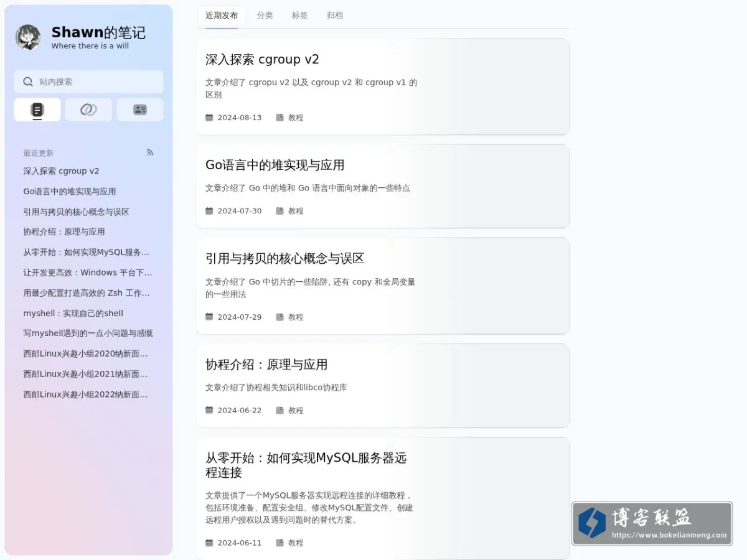Click the calendar icon beside 2024-07-30
This screenshot has height=560, width=747.
click(x=209, y=211)
